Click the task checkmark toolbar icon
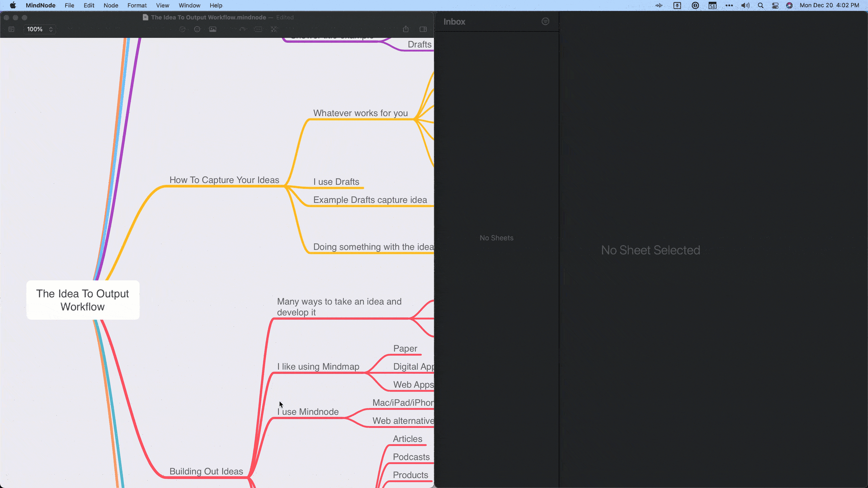Image resolution: width=868 pixels, height=488 pixels. pyautogui.click(x=182, y=29)
